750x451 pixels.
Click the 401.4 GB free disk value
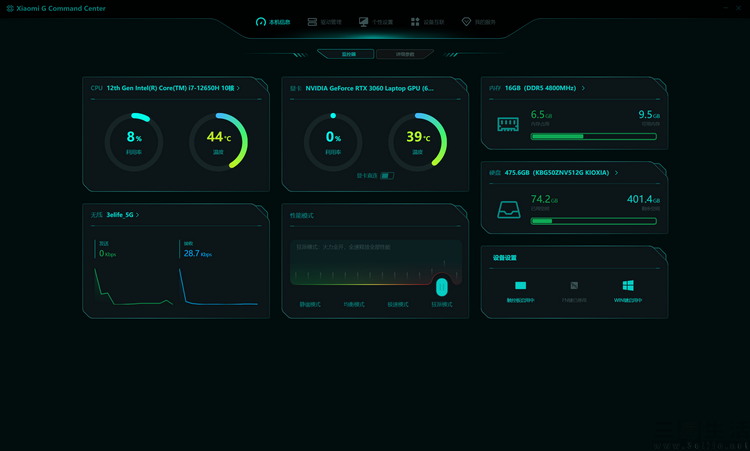(x=643, y=199)
